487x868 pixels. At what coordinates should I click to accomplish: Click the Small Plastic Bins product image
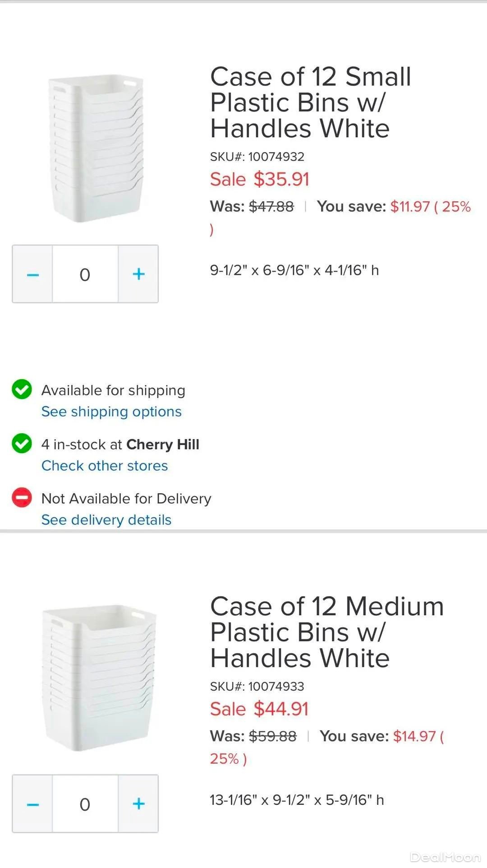[x=96, y=149]
